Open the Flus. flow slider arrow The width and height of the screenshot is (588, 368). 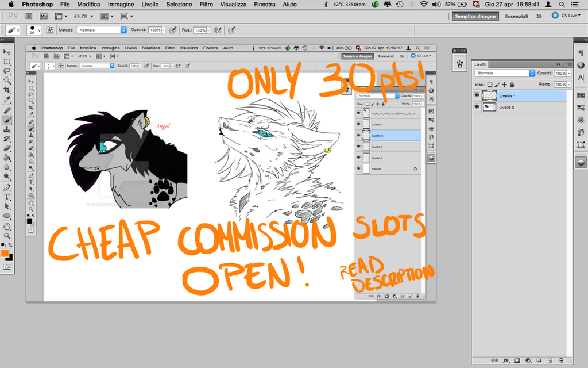pyautogui.click(x=208, y=30)
